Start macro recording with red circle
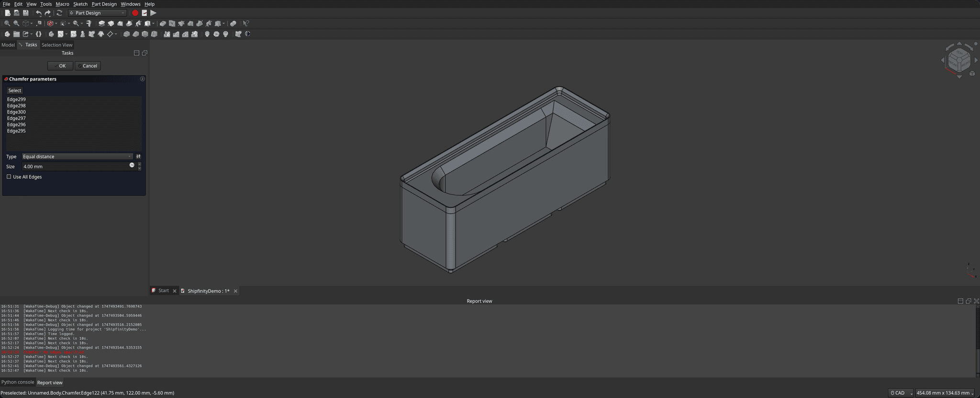 tap(135, 13)
